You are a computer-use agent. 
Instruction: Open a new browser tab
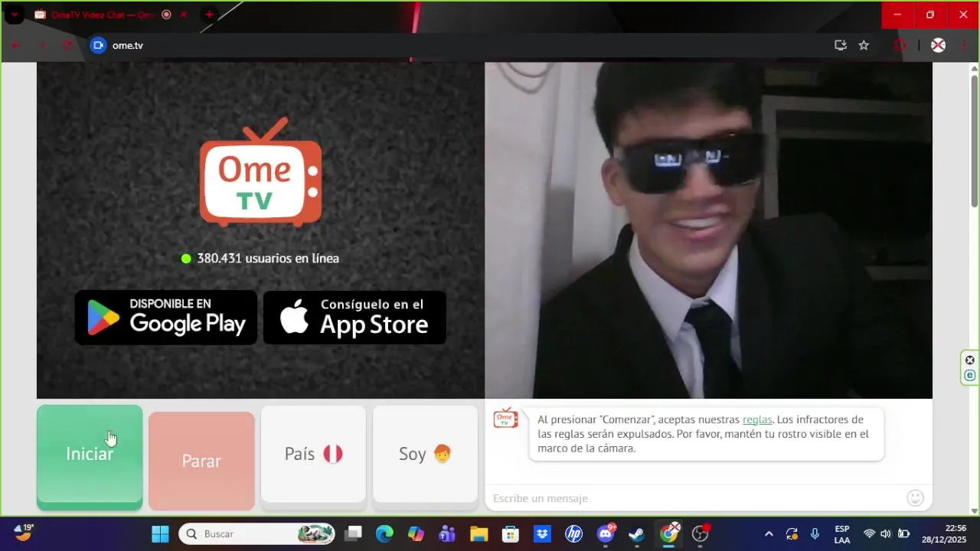point(209,15)
